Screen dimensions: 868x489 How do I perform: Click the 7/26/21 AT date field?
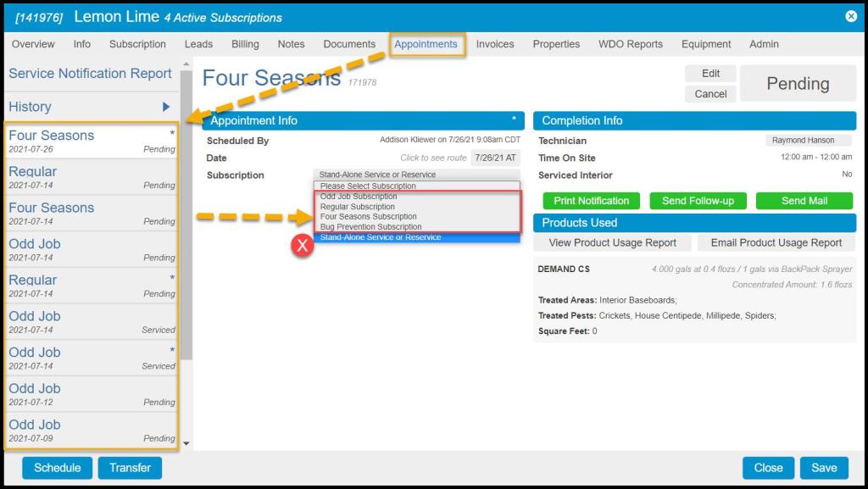pos(495,158)
